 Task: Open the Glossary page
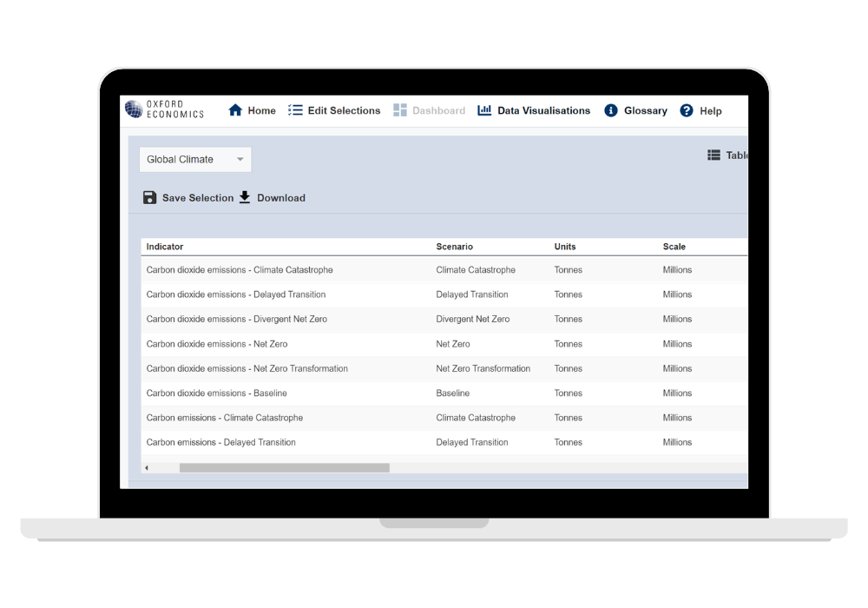coord(645,110)
